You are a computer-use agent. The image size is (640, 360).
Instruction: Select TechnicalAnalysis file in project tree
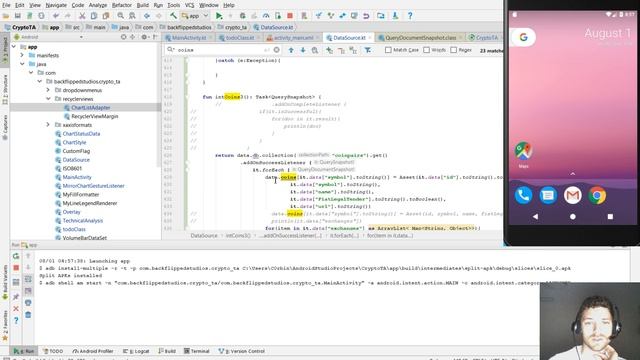[82, 220]
